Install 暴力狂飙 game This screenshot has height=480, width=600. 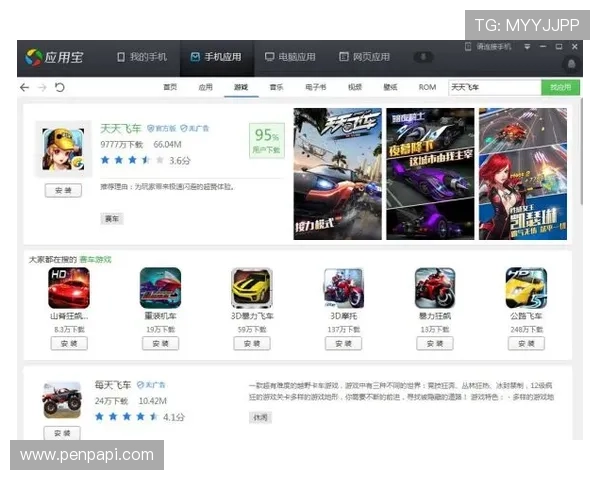[x=435, y=343]
